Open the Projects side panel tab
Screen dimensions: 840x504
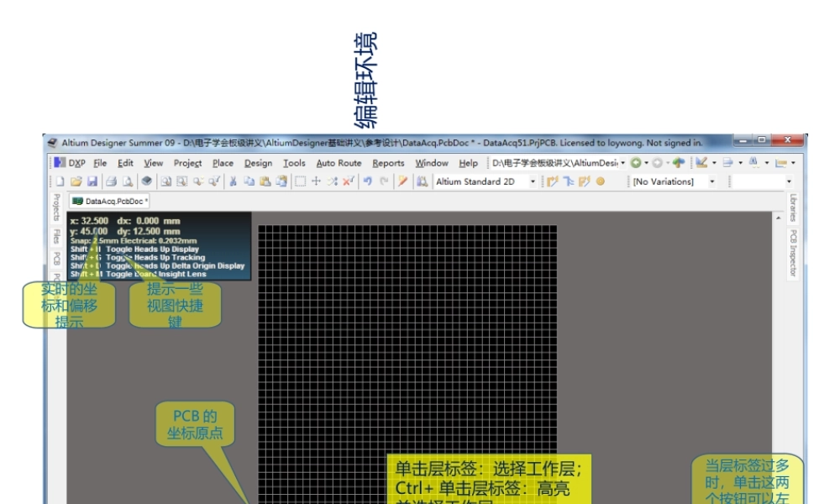coord(57,207)
